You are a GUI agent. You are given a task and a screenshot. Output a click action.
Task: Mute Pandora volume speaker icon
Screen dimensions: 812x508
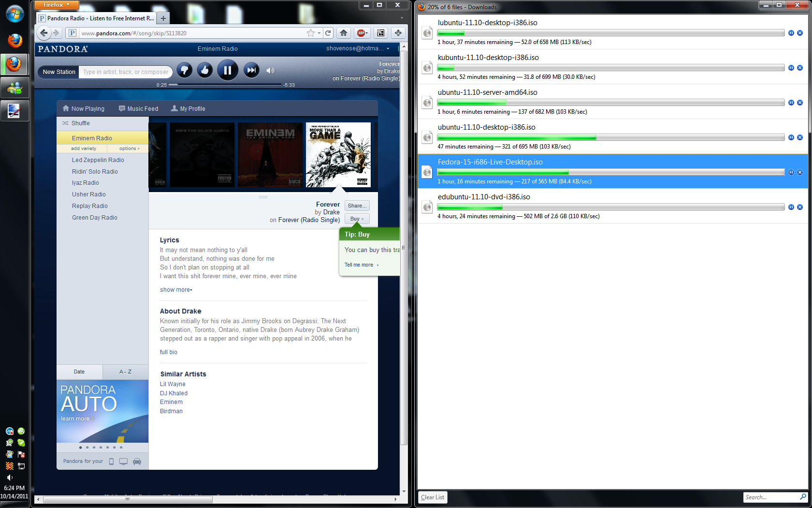pos(271,71)
